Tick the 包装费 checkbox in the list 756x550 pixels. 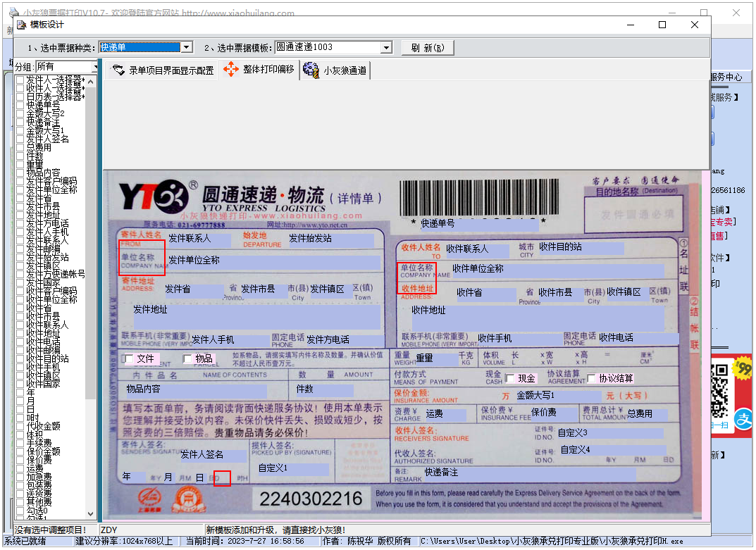20,485
